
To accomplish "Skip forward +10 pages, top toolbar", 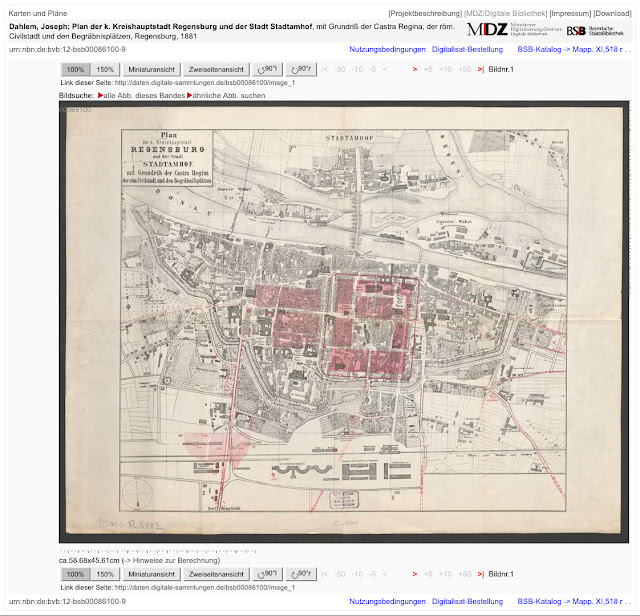I will click(445, 69).
